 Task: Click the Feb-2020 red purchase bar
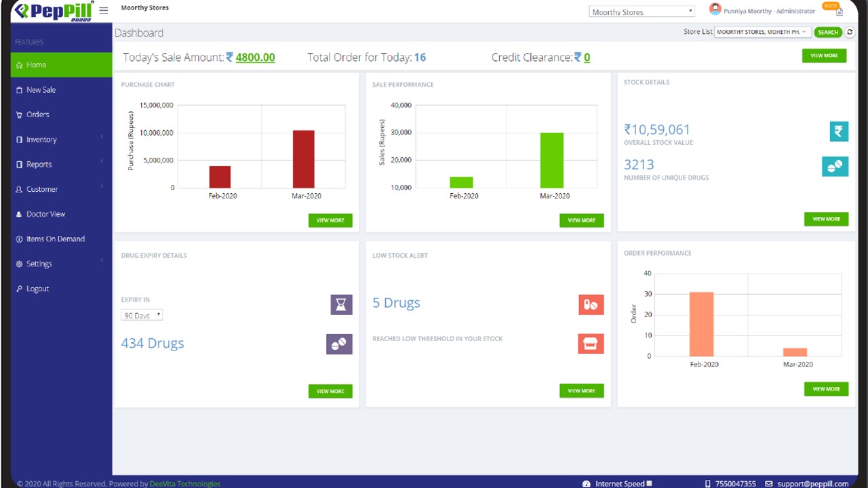click(x=220, y=177)
